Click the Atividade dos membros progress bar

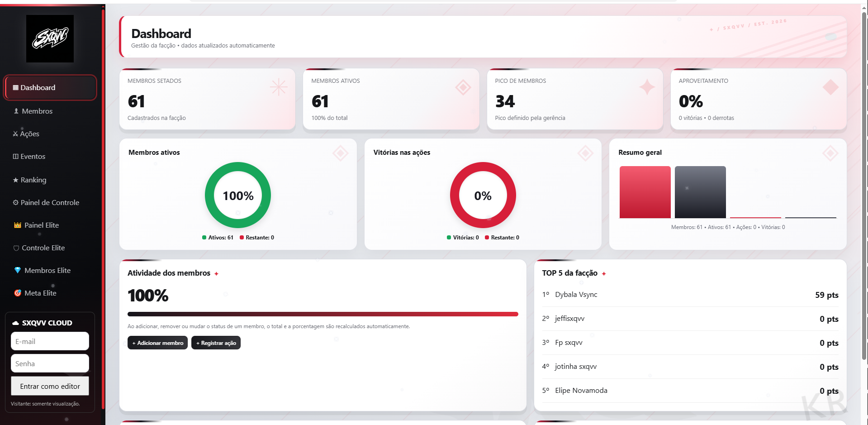(x=323, y=314)
